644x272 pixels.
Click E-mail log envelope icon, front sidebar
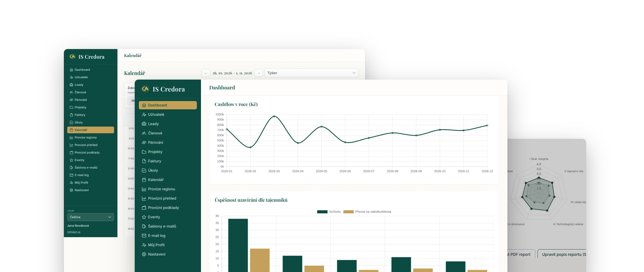pos(144,236)
